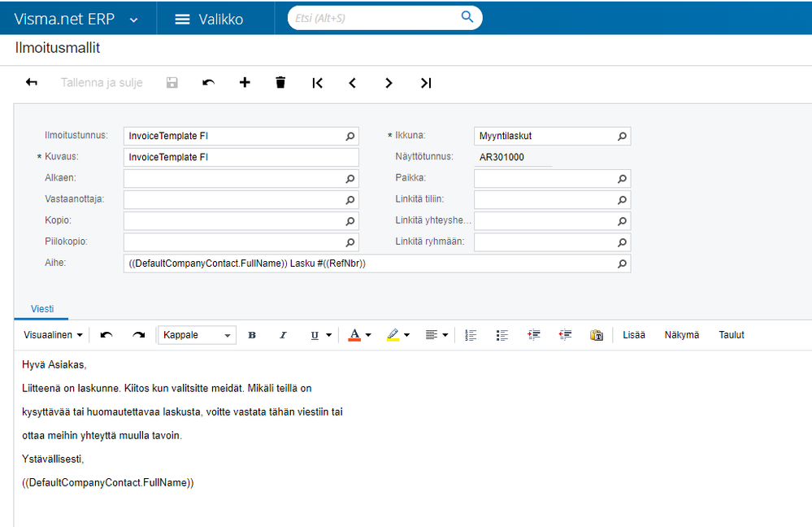Open lookup for Linkitä yhteyshe... field
812x527 pixels.
pyautogui.click(x=623, y=221)
